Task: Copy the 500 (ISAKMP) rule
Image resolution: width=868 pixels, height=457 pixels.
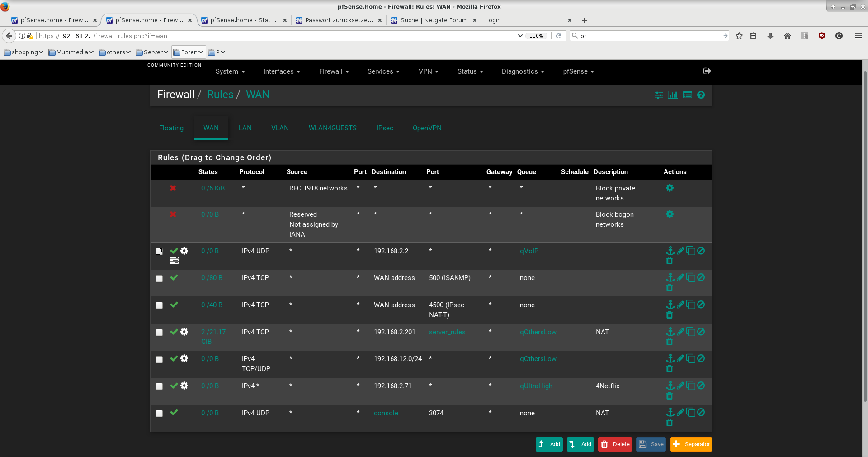Action: tap(691, 277)
